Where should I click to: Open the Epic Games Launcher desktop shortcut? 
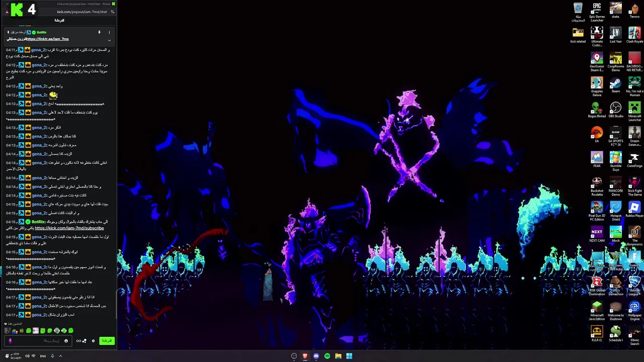[597, 12]
